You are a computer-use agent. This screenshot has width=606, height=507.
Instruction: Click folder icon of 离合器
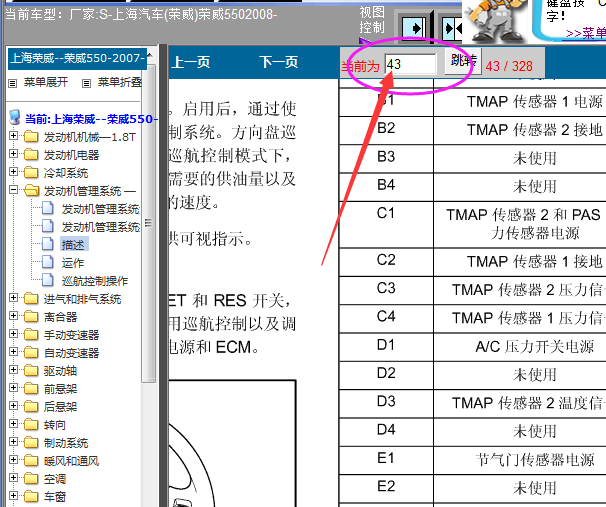[31, 316]
